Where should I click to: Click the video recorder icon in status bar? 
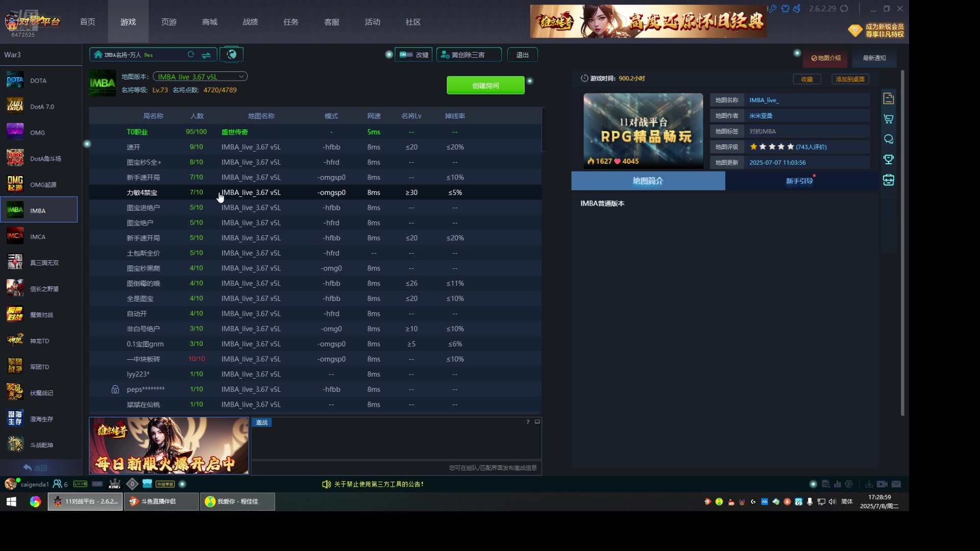[882, 484]
